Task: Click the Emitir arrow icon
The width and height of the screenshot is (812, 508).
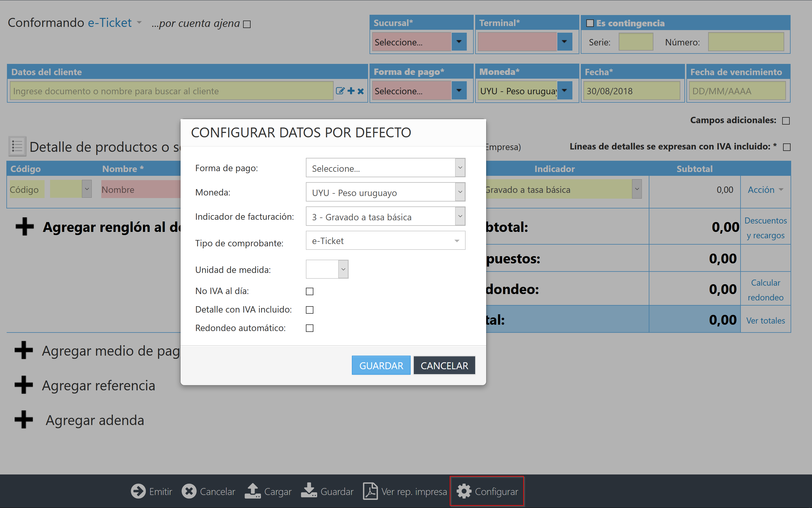Action: 138,491
